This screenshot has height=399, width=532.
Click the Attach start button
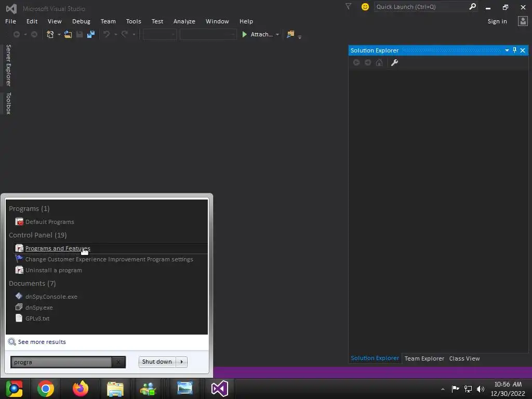click(x=257, y=34)
